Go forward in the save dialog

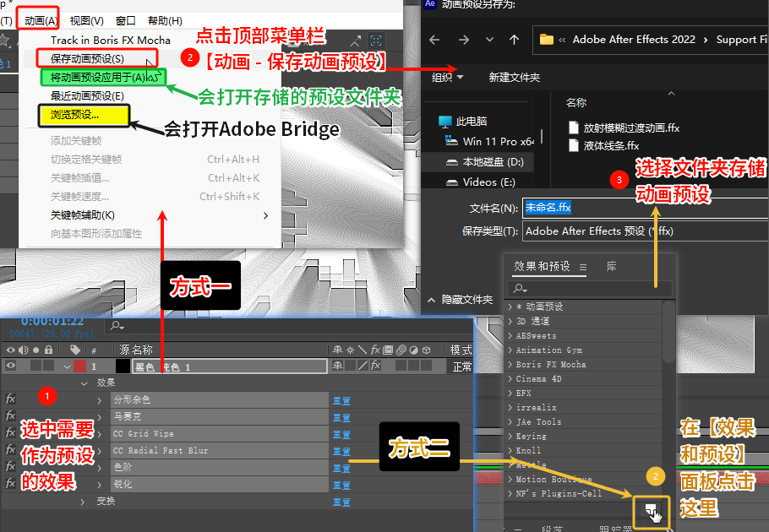coord(463,40)
